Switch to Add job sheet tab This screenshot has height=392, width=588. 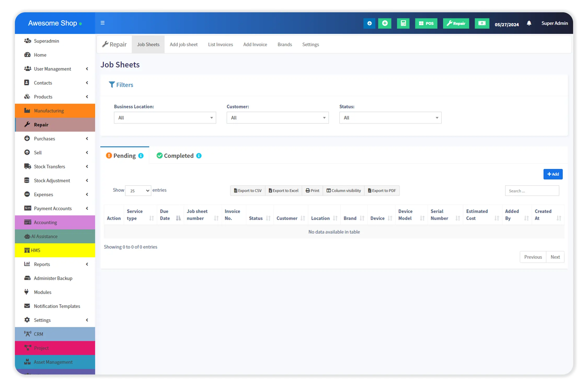coord(183,44)
